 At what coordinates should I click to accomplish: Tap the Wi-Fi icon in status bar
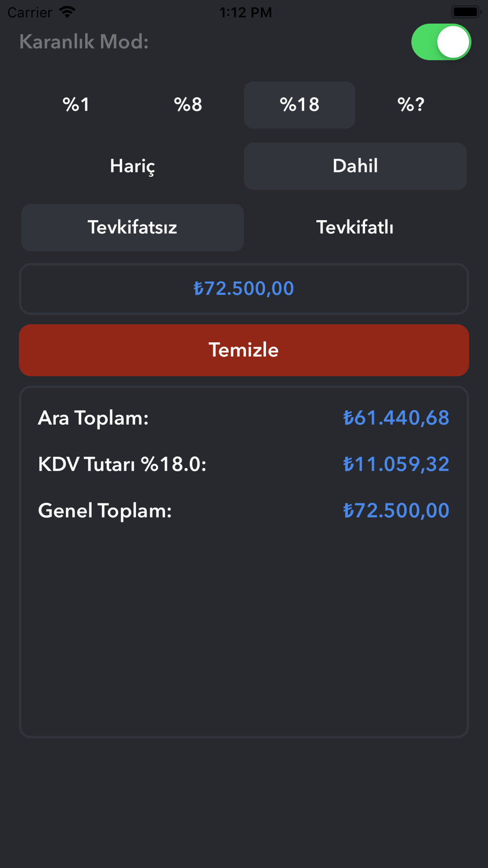[67, 12]
